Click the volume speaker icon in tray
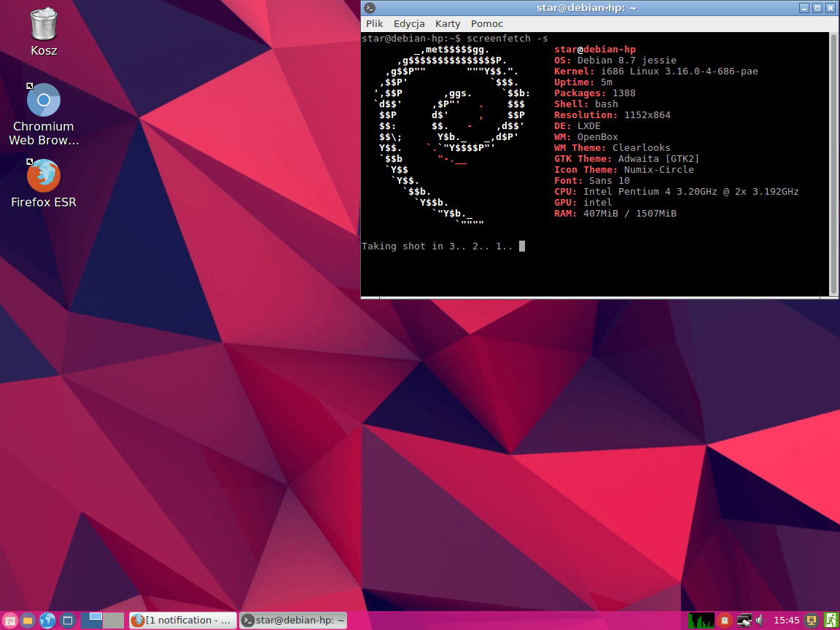 760,621
